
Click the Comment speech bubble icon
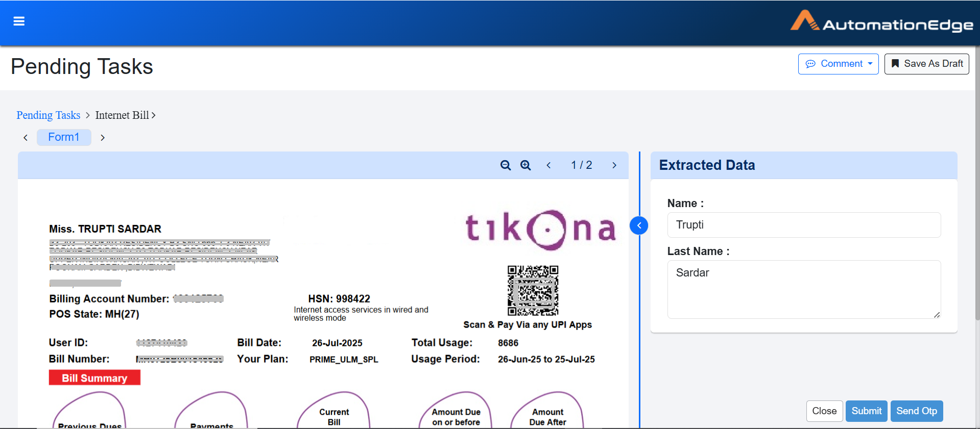pyautogui.click(x=810, y=64)
